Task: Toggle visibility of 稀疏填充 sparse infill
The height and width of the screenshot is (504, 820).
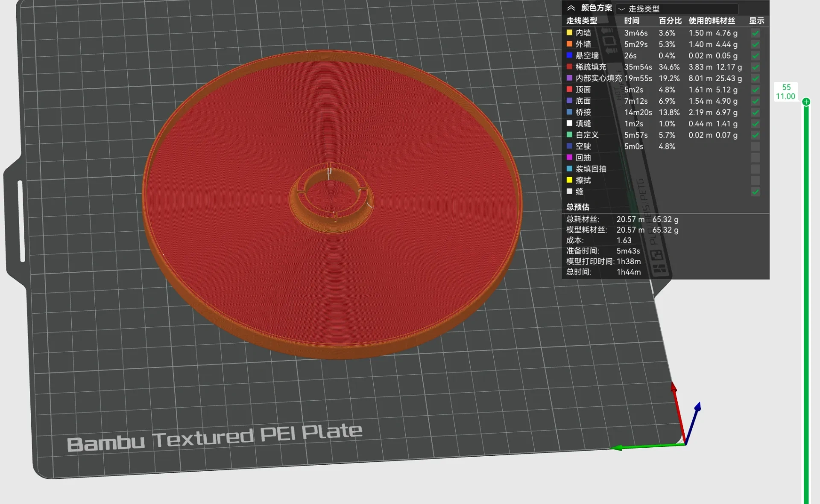Action: [755, 67]
